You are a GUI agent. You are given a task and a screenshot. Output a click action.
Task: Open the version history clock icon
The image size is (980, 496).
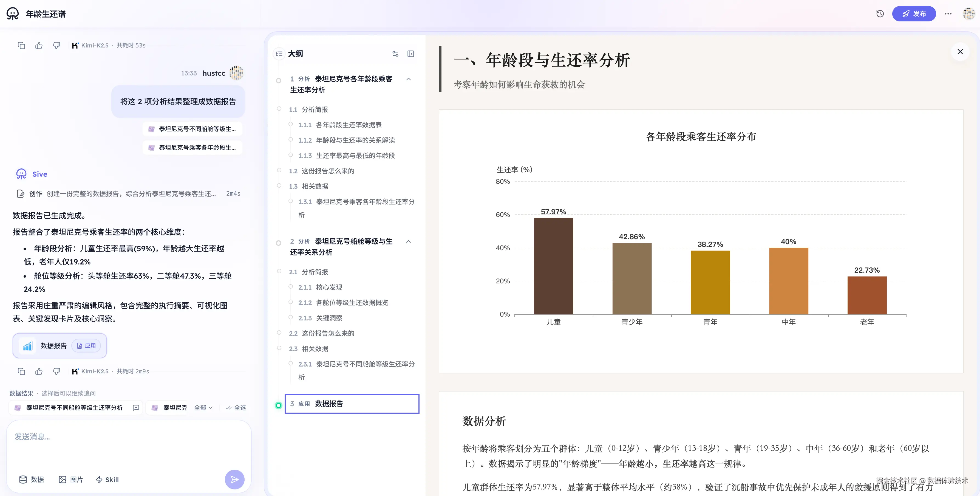coord(880,14)
